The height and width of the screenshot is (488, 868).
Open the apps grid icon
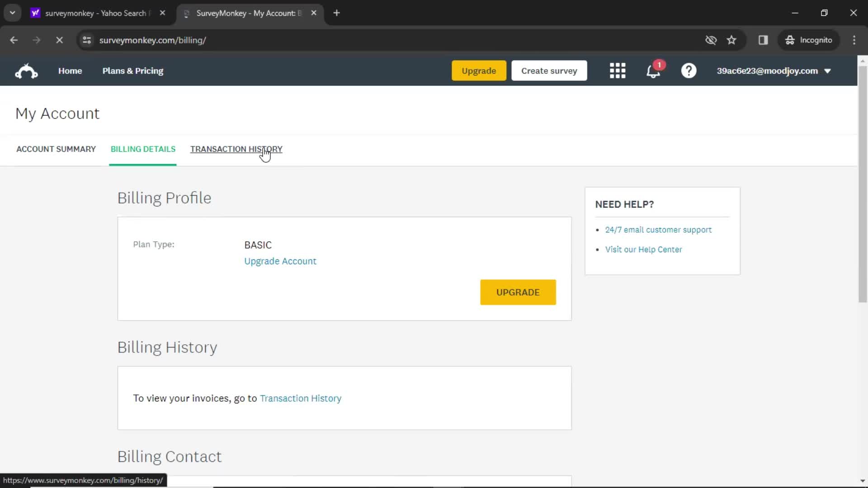[x=618, y=71]
